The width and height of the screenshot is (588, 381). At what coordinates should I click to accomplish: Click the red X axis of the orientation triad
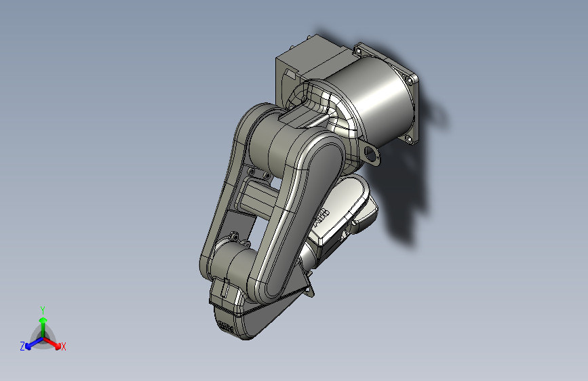click(x=52, y=342)
